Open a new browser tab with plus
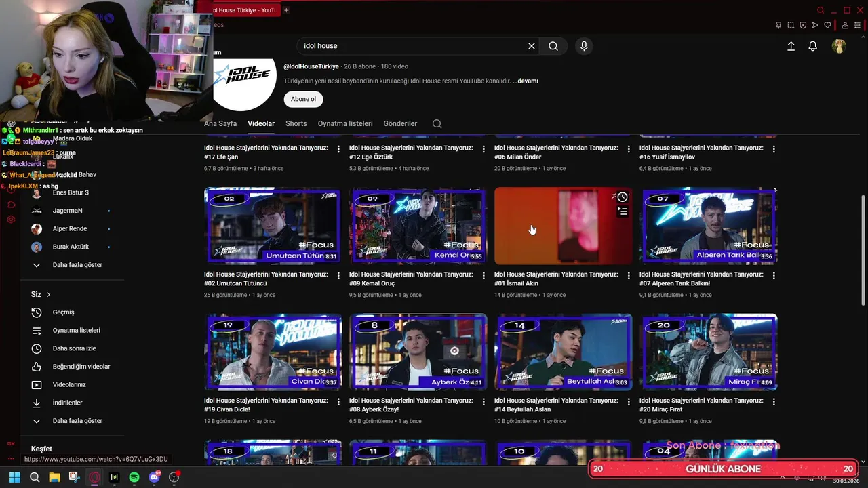The height and width of the screenshot is (488, 868). click(286, 10)
